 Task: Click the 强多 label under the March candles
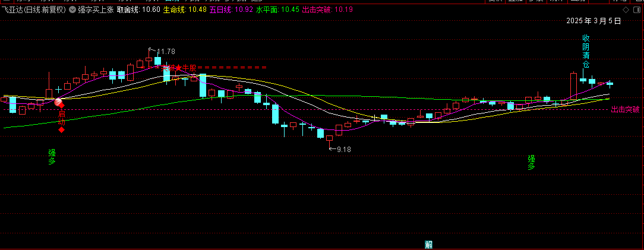pyautogui.click(x=532, y=163)
